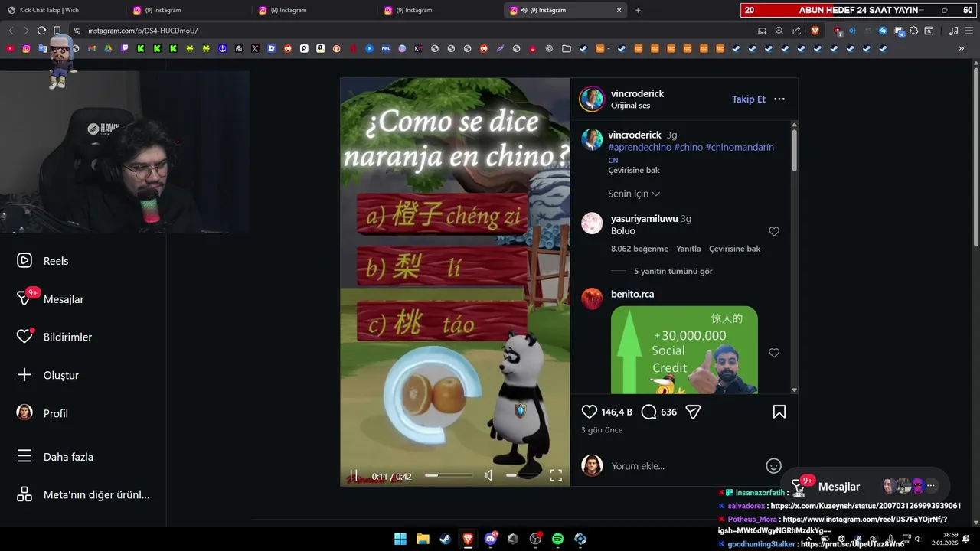Share the post with the paper-plane icon
The height and width of the screenshot is (551, 980).
[693, 412]
